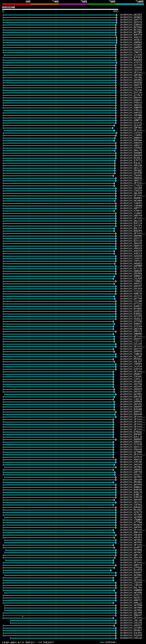Click the UniRef100_P41805 label
This screenshot has height=644, width=146.
coord(131,635)
